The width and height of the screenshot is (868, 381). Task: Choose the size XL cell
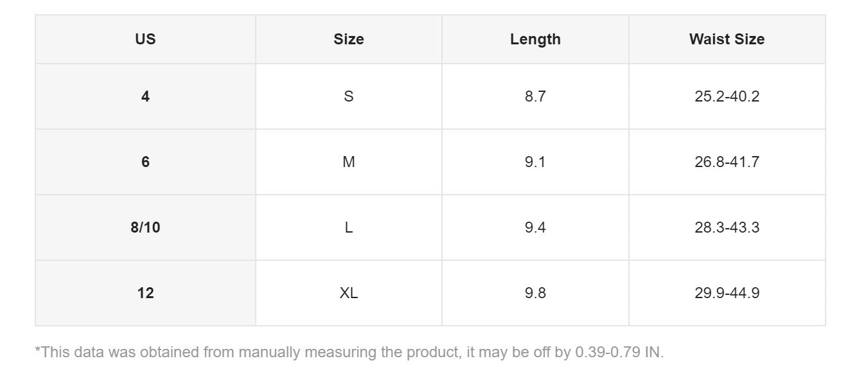(x=348, y=293)
